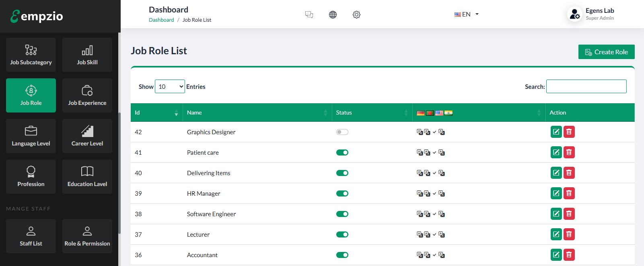Click the Create Role button

[606, 52]
